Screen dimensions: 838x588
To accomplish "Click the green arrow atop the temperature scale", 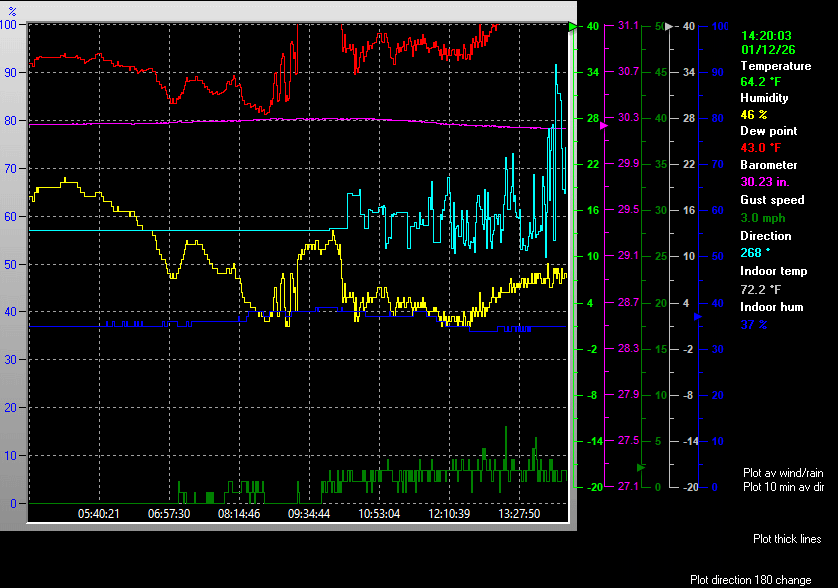I will coord(572,27).
